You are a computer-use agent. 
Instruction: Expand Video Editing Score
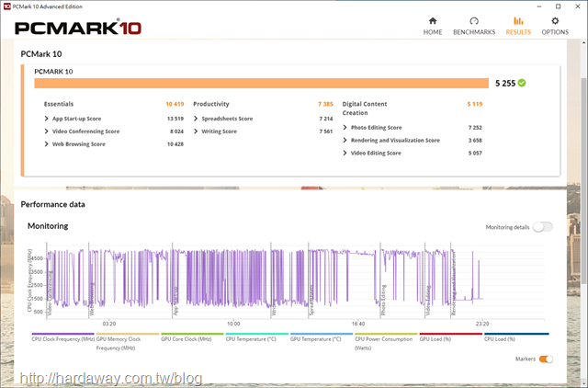345,154
